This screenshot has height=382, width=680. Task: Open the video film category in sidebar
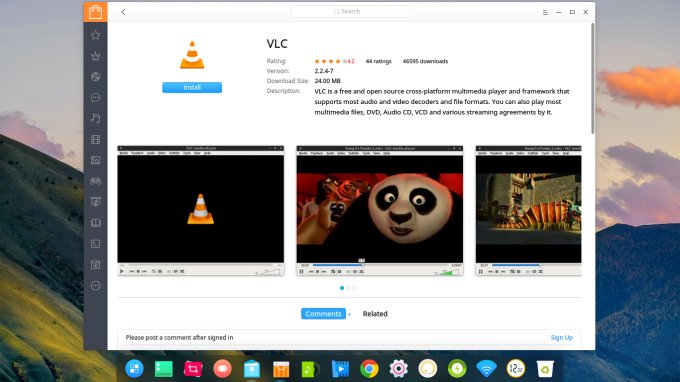click(95, 140)
